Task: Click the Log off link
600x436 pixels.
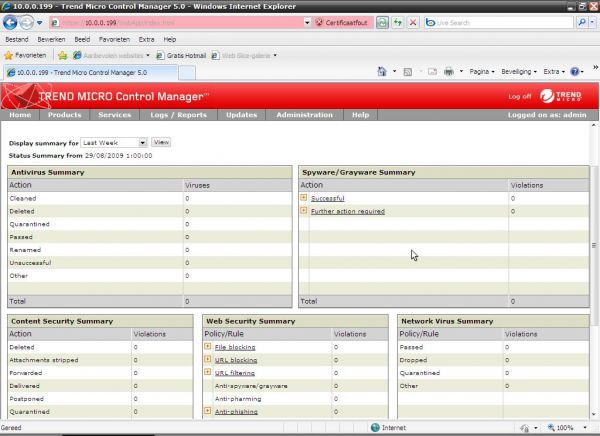Action: tap(520, 96)
